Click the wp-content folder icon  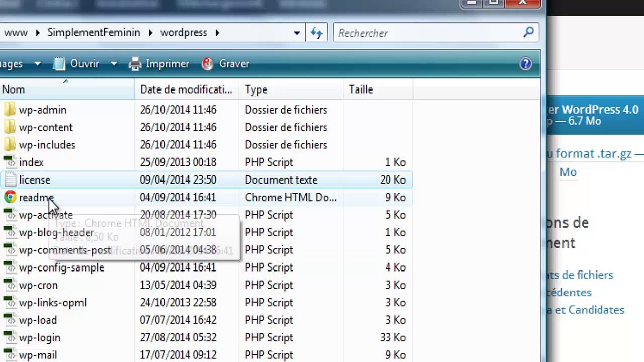pos(10,127)
